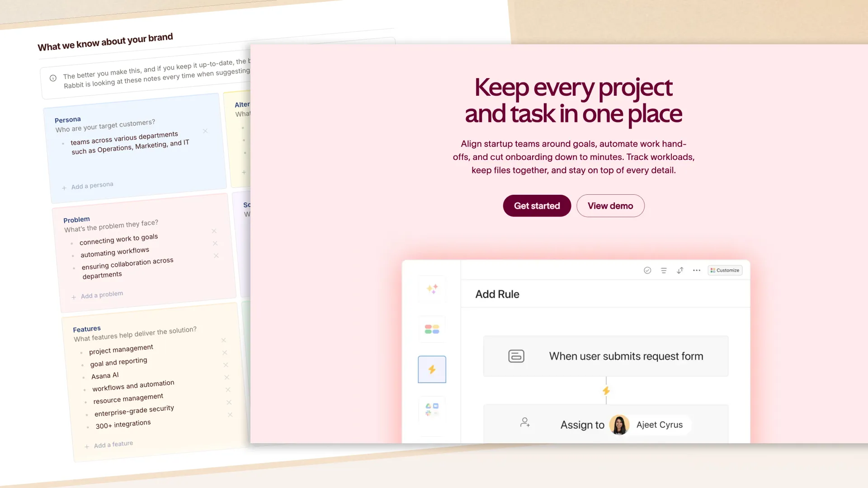
Task: Remove 'project management' feature
Action: tap(223, 340)
